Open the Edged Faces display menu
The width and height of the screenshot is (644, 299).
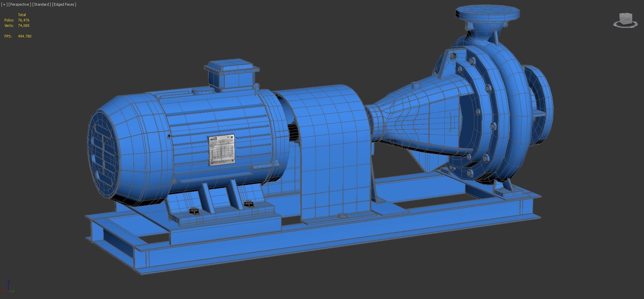click(64, 4)
